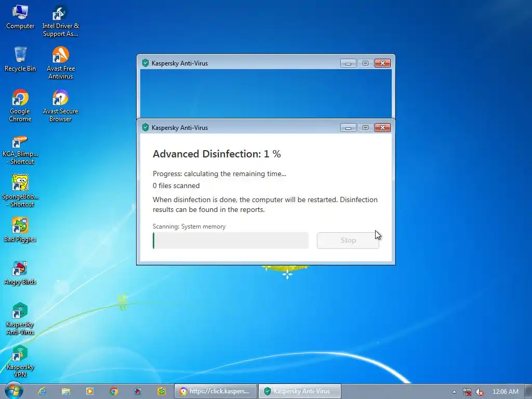This screenshot has height=399, width=532.
Task: Close the Advanced Disinfection window
Action: coord(382,128)
